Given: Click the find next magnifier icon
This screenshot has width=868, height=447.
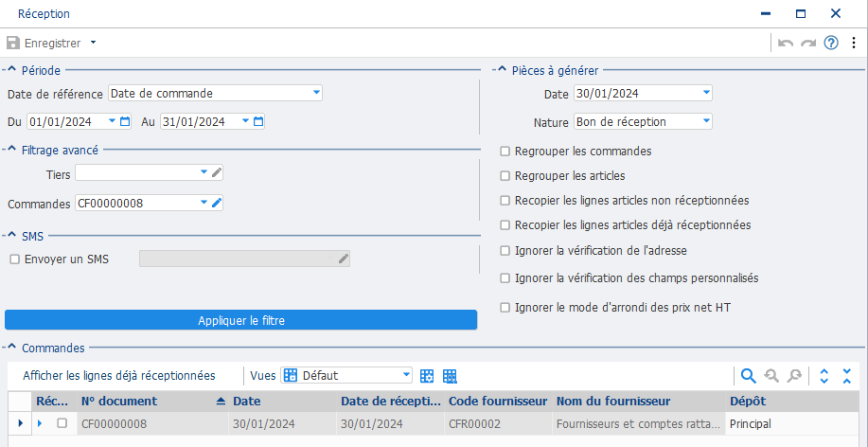Looking at the screenshot, I should coord(795,376).
